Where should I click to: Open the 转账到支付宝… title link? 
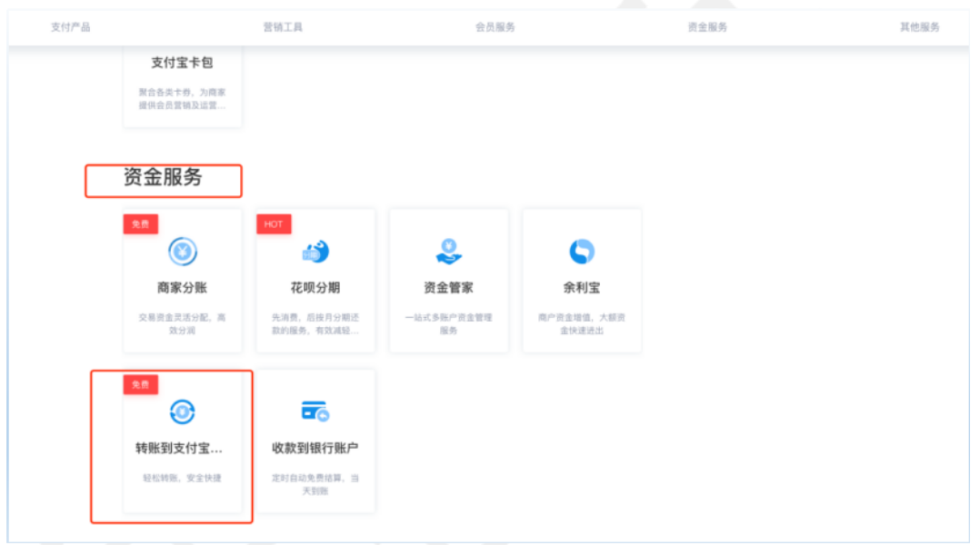179,448
